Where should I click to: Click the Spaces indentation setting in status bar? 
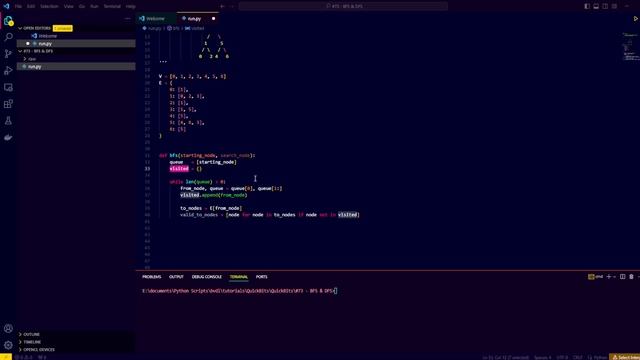point(542,357)
